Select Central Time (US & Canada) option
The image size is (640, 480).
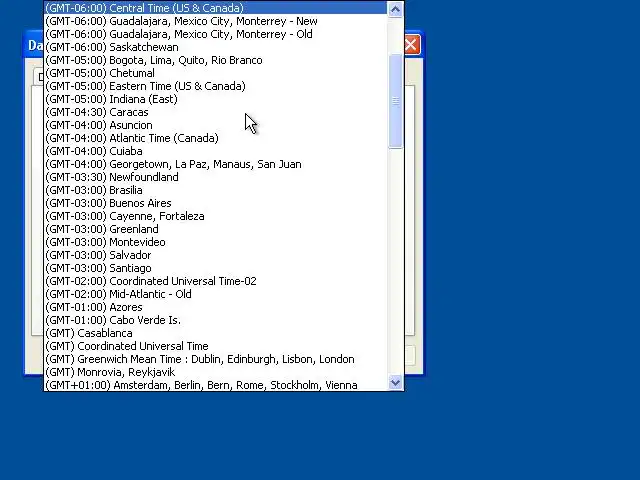[x=216, y=8]
